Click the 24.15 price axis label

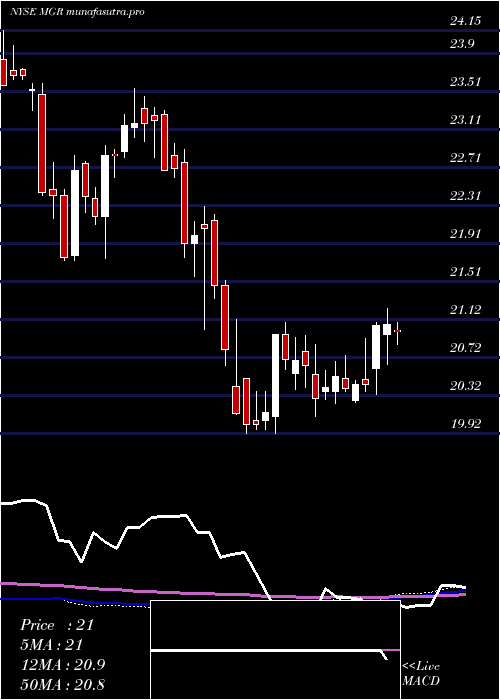(465, 21)
